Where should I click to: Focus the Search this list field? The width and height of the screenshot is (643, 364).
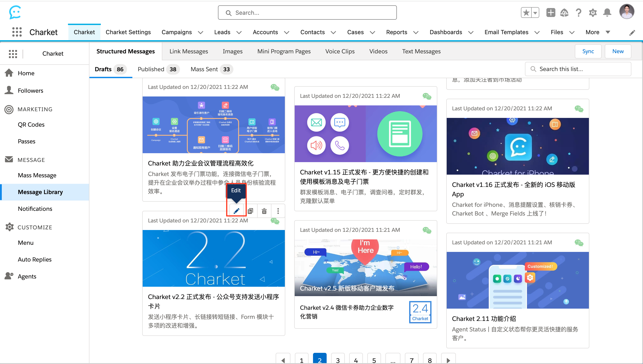click(578, 69)
